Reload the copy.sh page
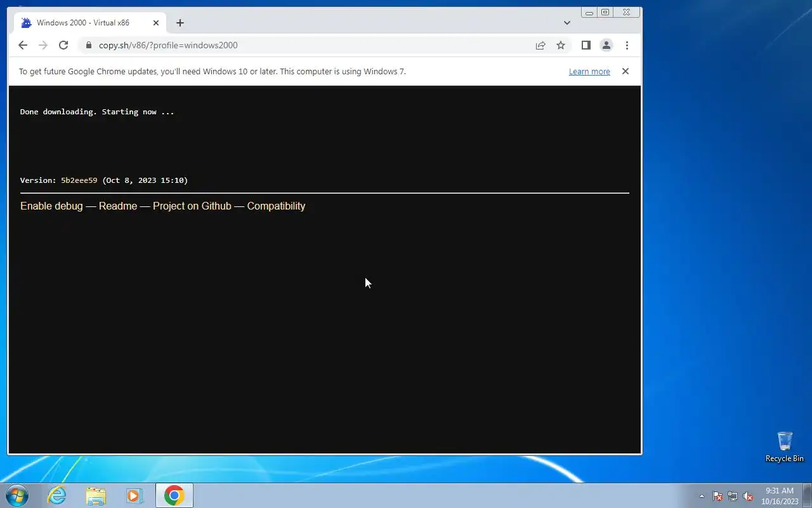 [x=63, y=45]
